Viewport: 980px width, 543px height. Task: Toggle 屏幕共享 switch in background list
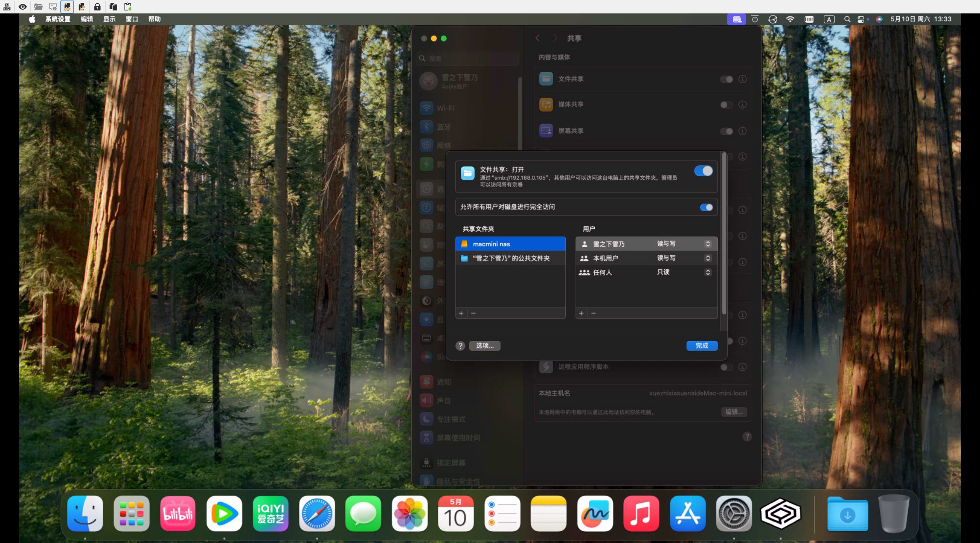point(727,131)
